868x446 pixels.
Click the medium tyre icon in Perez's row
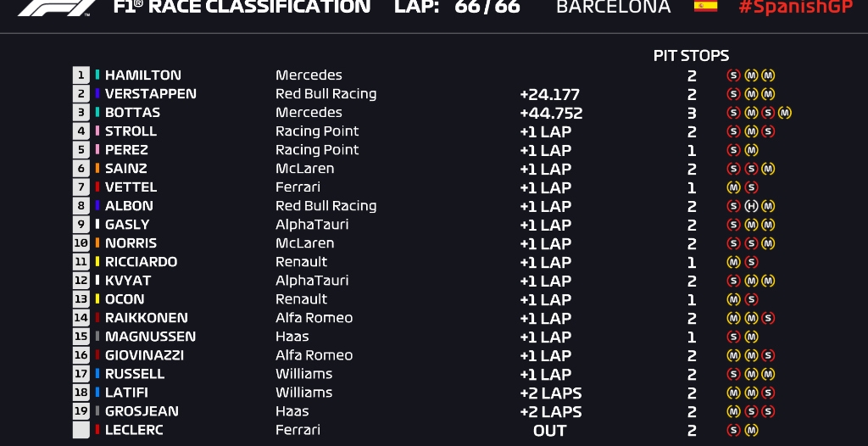[x=750, y=150]
